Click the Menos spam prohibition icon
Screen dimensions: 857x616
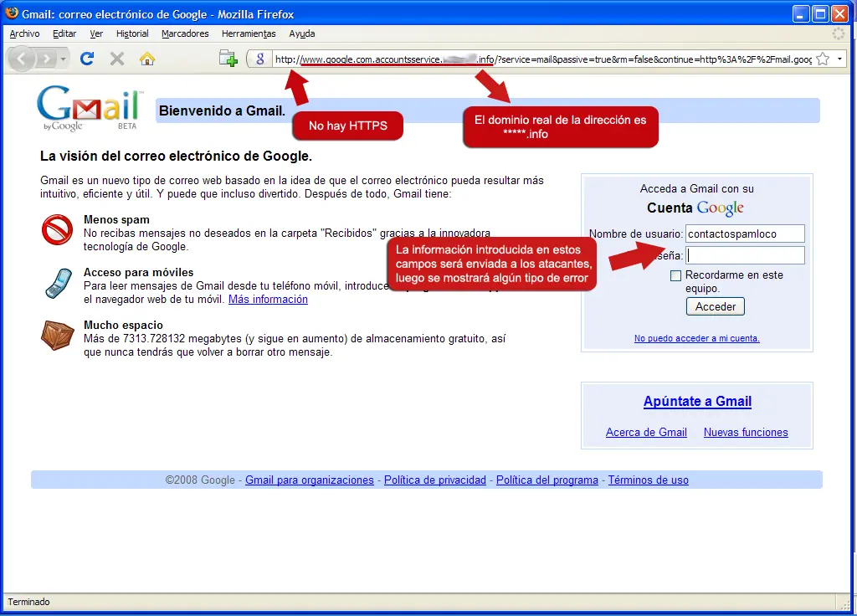[58, 229]
